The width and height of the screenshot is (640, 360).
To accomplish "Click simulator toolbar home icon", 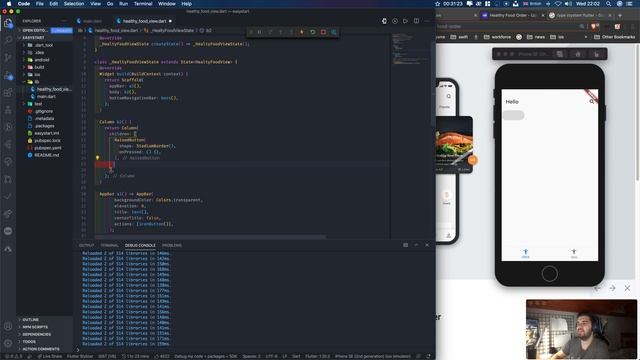I will pyautogui.click(x=578, y=54).
